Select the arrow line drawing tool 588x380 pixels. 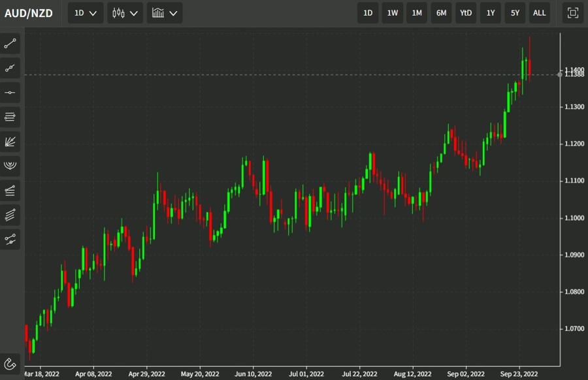[9, 68]
